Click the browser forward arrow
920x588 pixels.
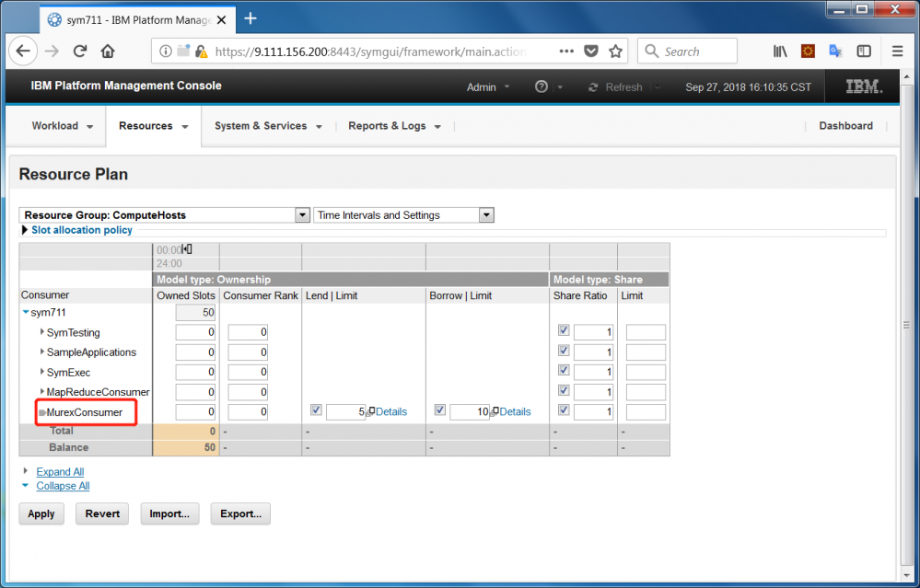52,52
